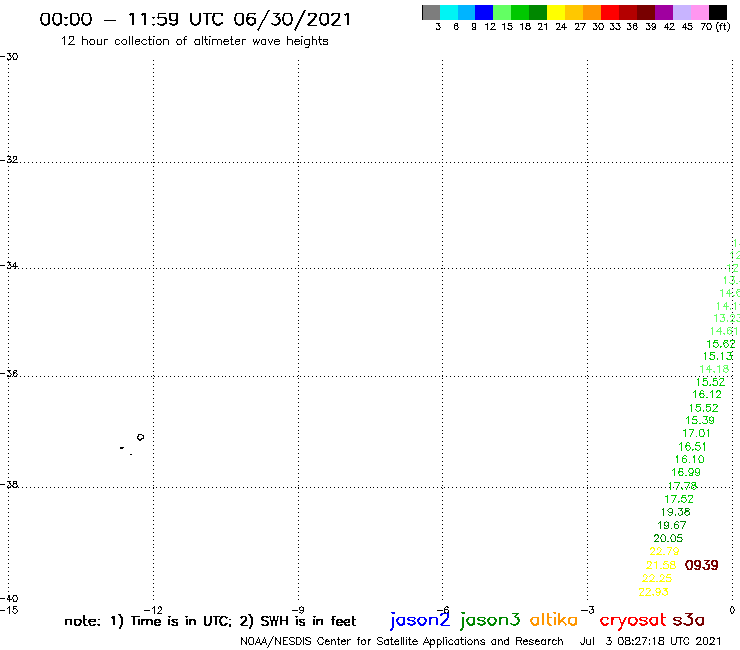Select the bright red swatch in the legend
The height and width of the screenshot is (650, 740).
coord(610,12)
